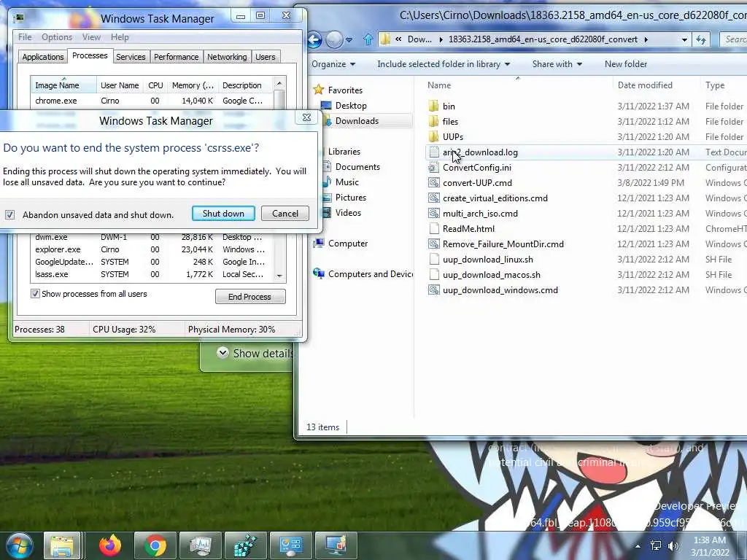Switch to the Applications tab
This screenshot has height=560, width=747.
tap(43, 57)
